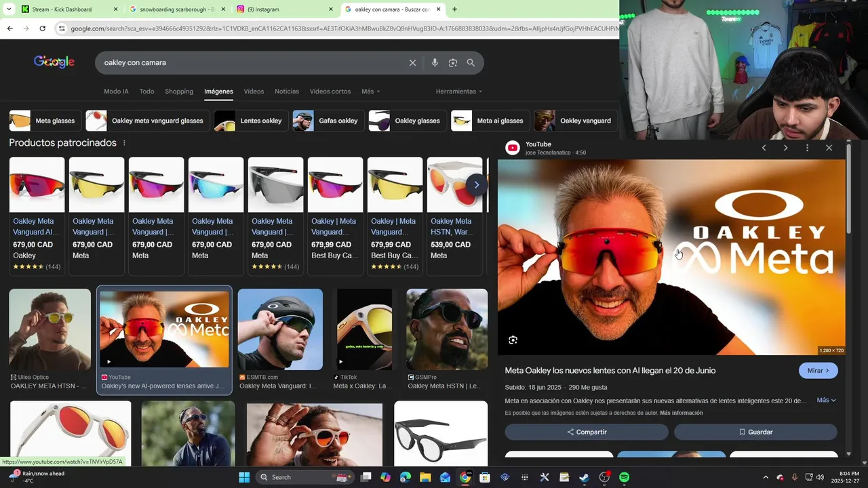The width and height of the screenshot is (868, 488).
Task: Open the clock showing 8:04 PM
Action: pos(849,477)
